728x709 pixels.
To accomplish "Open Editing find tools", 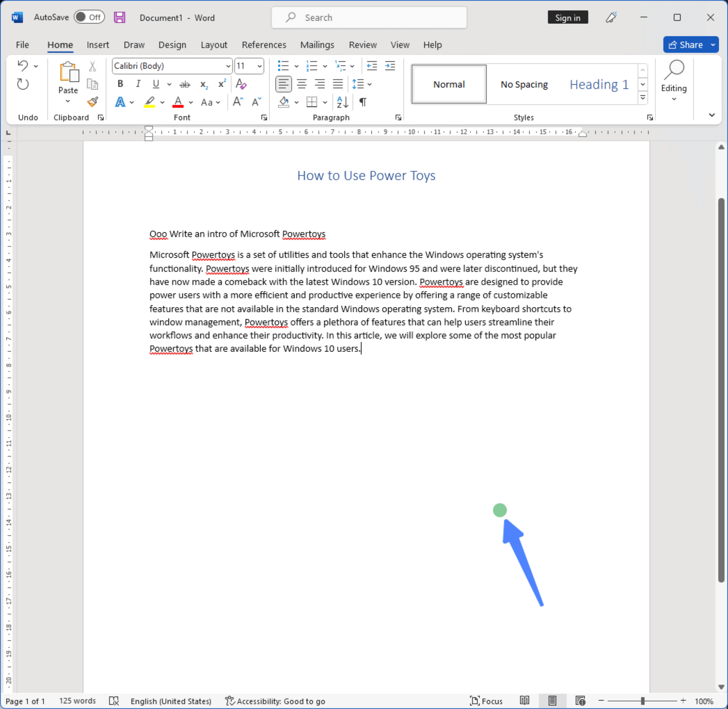I will pyautogui.click(x=674, y=80).
